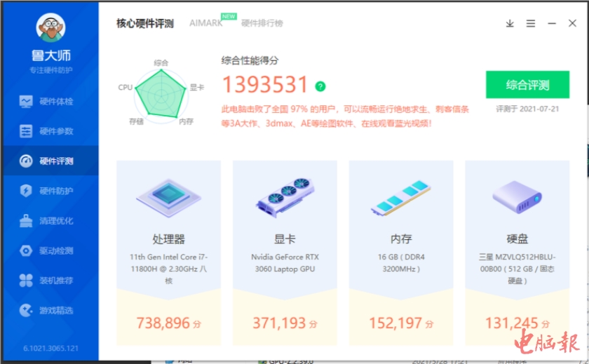This screenshot has width=589, height=364.
Task: Switch to the 硬件排行榜 tab
Action: click(262, 23)
